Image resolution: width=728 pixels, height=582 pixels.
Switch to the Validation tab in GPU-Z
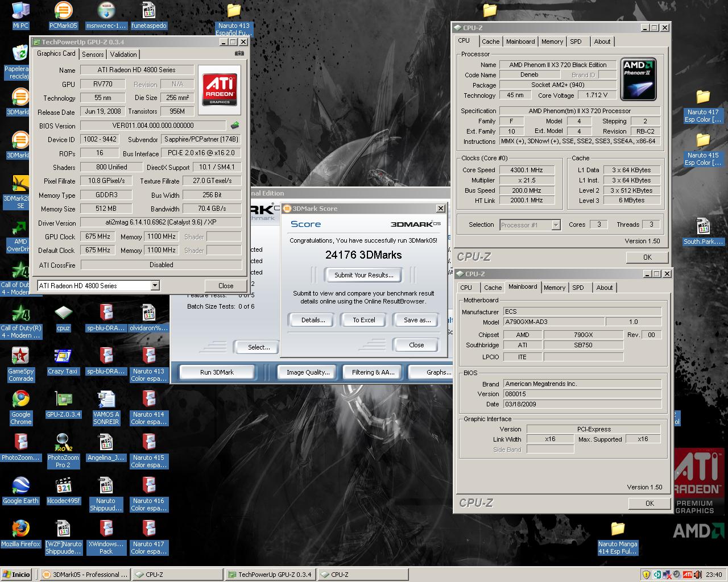123,55
